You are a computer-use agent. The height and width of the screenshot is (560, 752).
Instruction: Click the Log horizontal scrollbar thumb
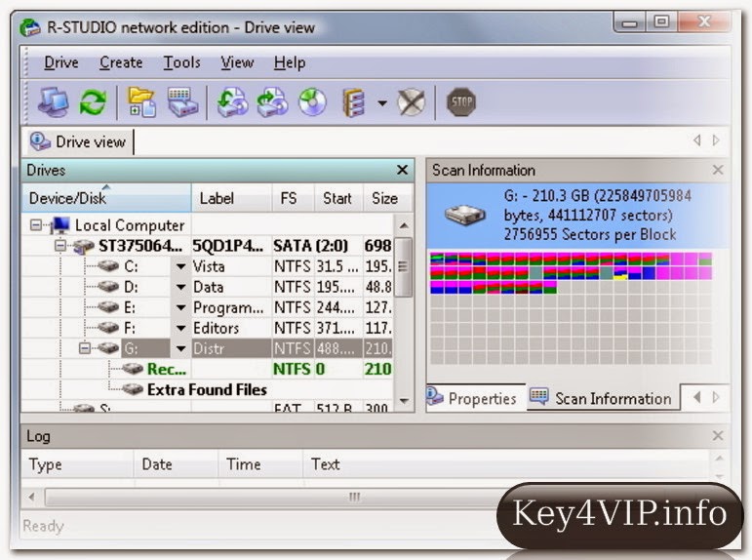coord(354,497)
